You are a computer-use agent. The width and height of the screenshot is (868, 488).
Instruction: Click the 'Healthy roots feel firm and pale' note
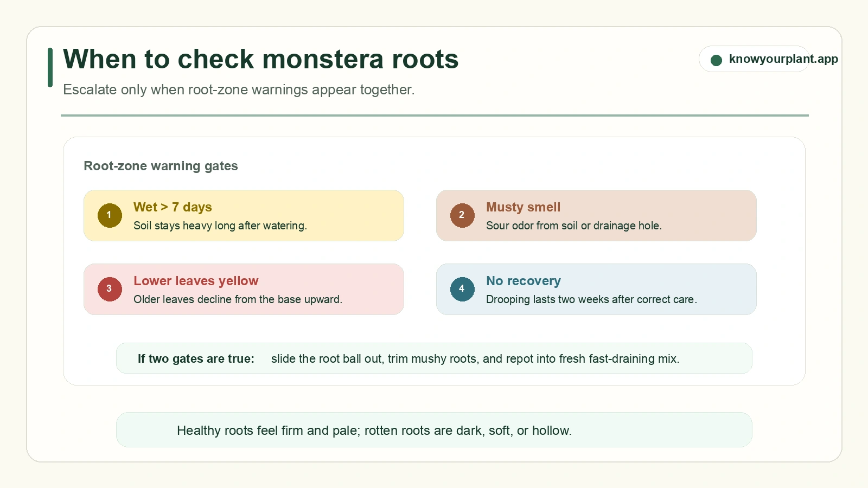374,431
